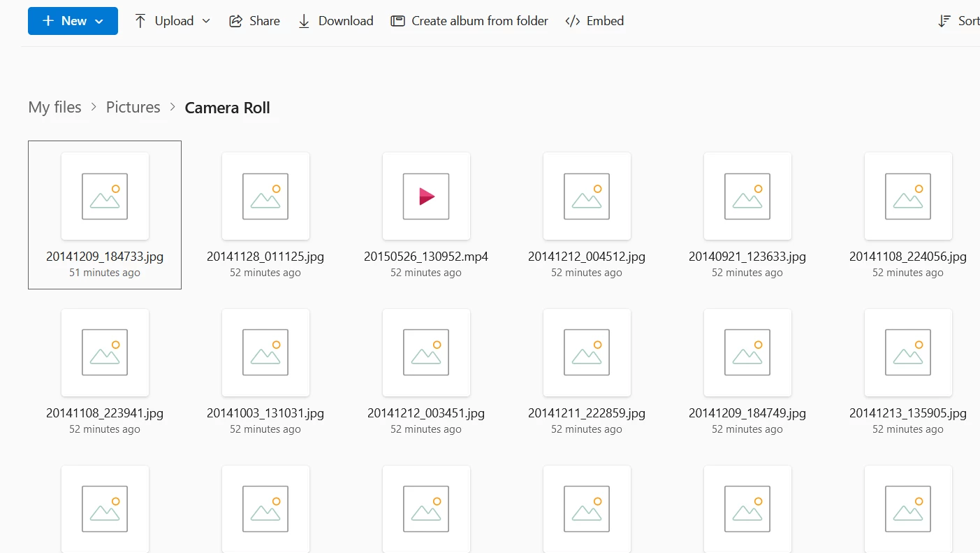Click file name 20141128_011125.jpg
Screen dimensions: 980x553
265,257
